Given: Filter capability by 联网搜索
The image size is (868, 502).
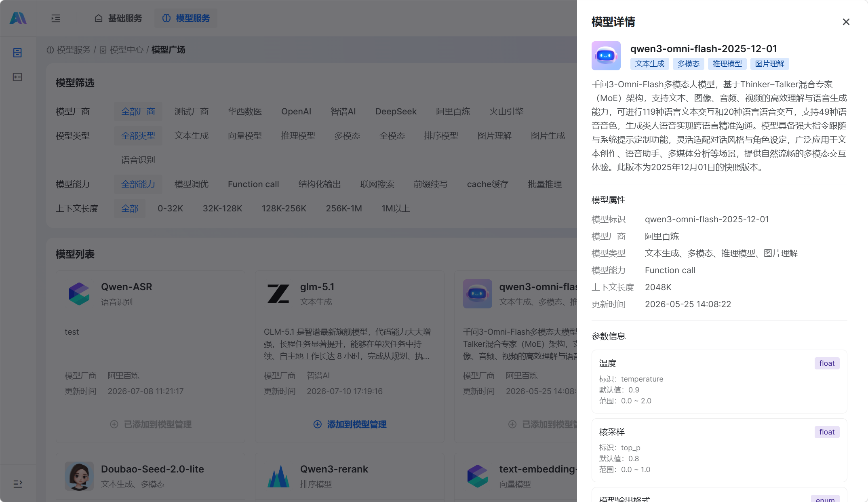Looking at the screenshot, I should (377, 184).
